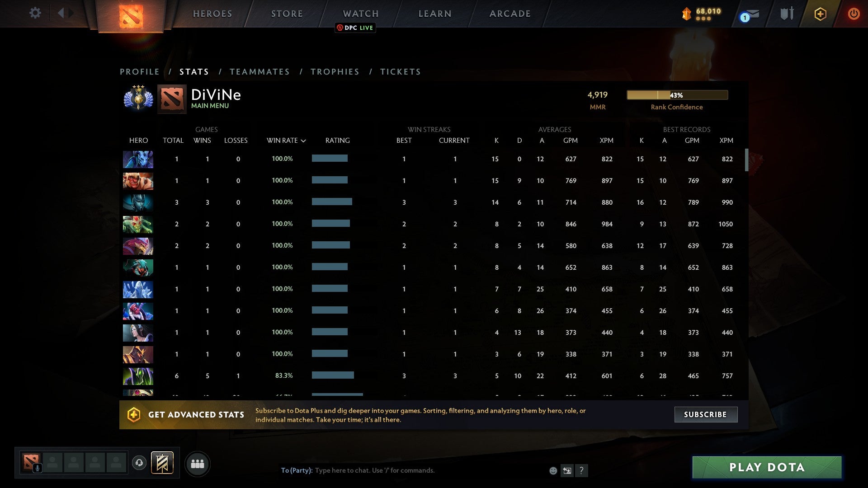This screenshot has width=868, height=488.
Task: Toggle party voice with the headset icon
Action: (139, 463)
